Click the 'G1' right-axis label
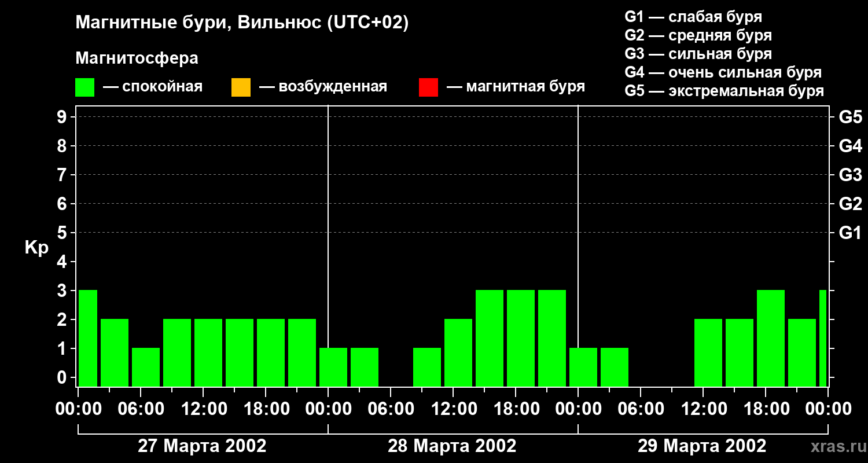Screen dimensions: 868x463 coord(850,233)
